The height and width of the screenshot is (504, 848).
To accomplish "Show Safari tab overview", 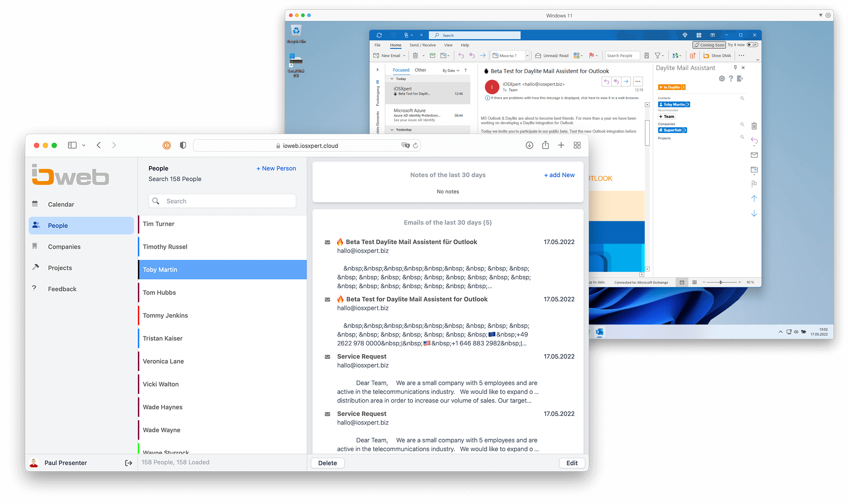I will (x=577, y=145).
